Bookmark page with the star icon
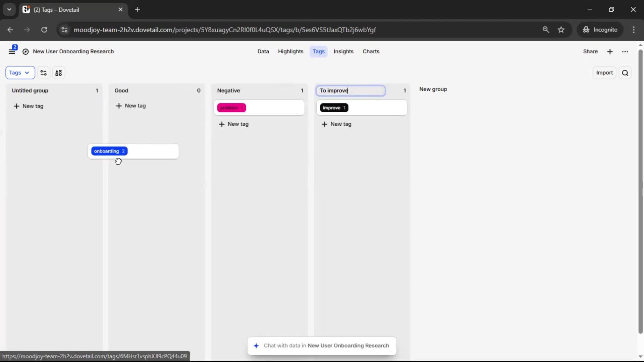This screenshot has height=362, width=644. click(561, 30)
